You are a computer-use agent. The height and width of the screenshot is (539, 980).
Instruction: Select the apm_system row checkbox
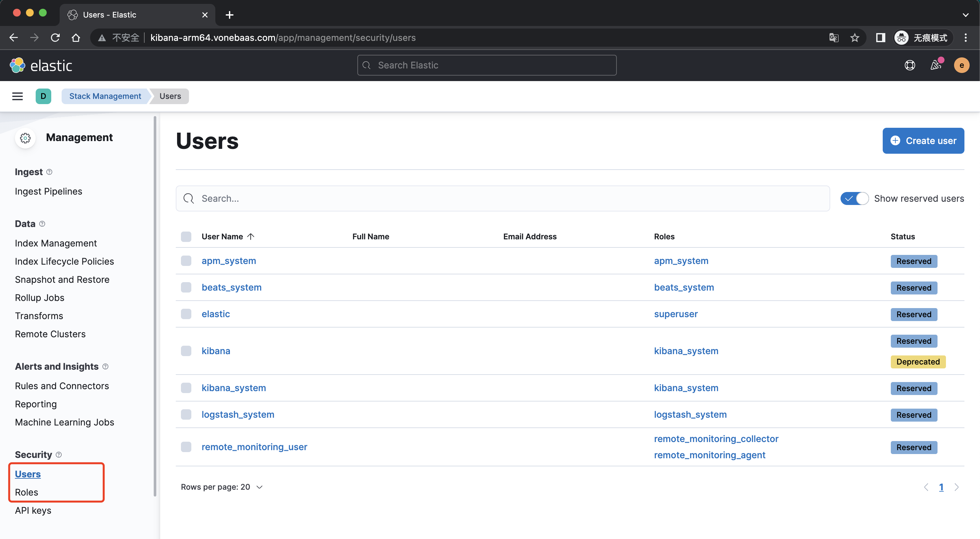tap(186, 261)
